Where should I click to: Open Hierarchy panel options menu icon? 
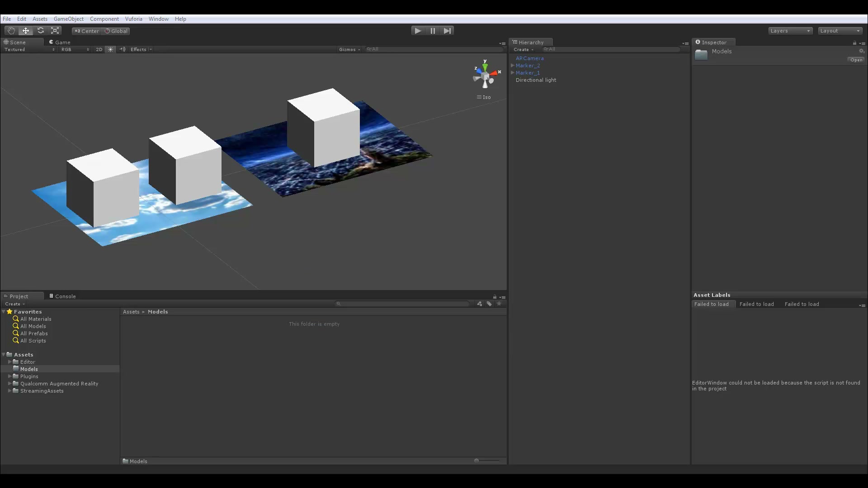(685, 43)
